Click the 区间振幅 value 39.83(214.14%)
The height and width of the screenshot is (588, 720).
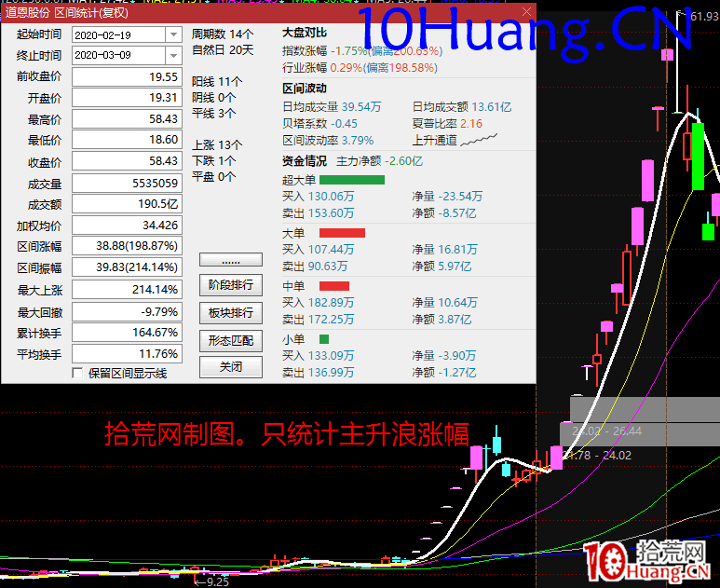coord(128,267)
